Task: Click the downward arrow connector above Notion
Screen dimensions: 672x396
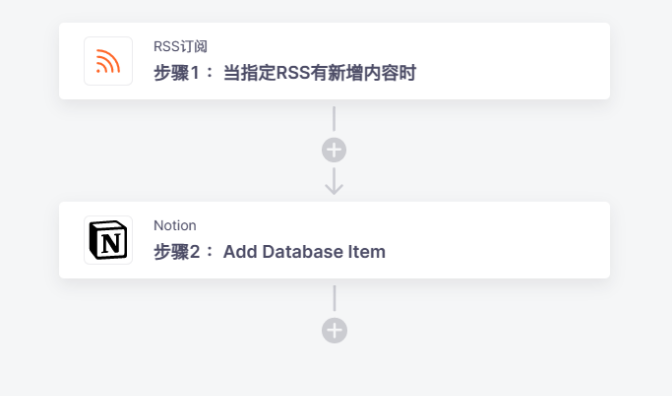Action: (334, 181)
